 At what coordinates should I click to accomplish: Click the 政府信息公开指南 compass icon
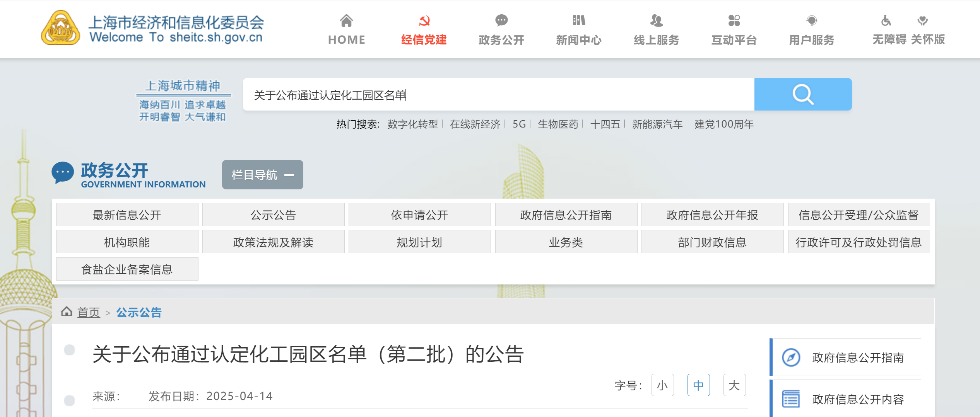[790, 357]
